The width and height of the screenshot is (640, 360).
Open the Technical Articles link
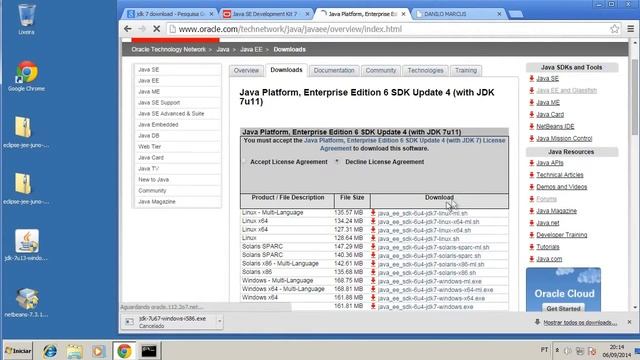coord(560,175)
